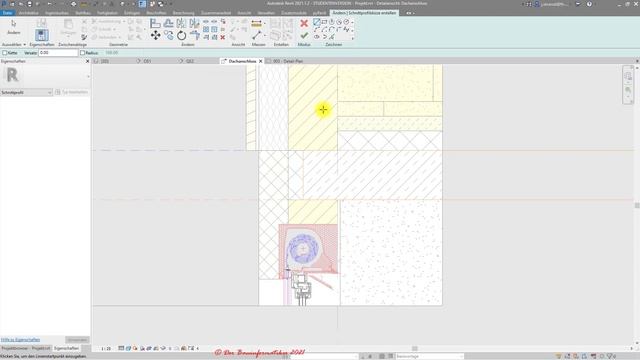
Task: Click the Trim/Extend to corner tool
Action: click(195, 36)
